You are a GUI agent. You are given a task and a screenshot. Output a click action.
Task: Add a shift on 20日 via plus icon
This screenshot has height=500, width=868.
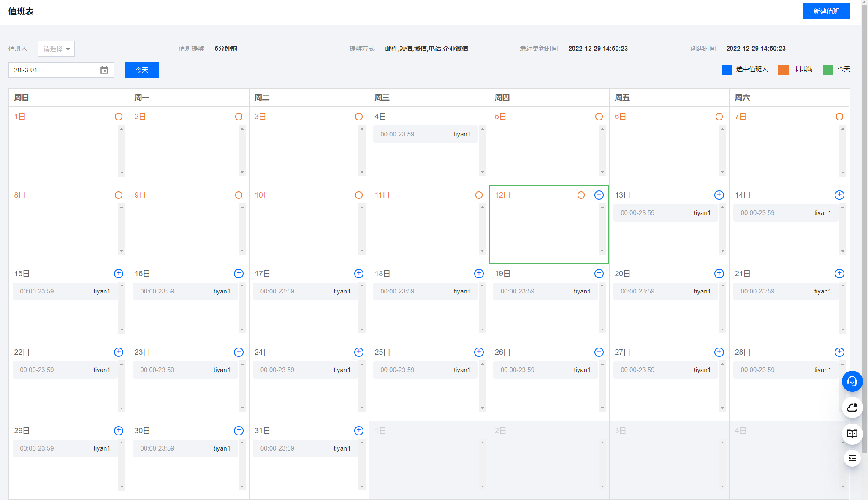point(719,273)
